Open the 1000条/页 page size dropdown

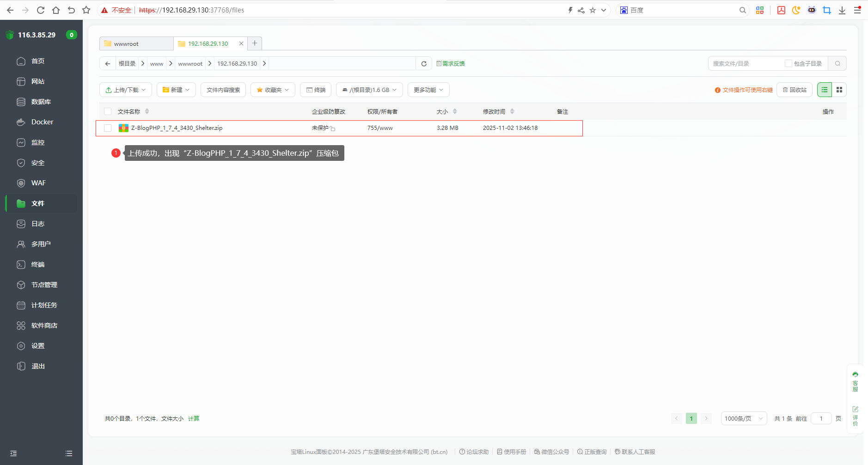(744, 418)
